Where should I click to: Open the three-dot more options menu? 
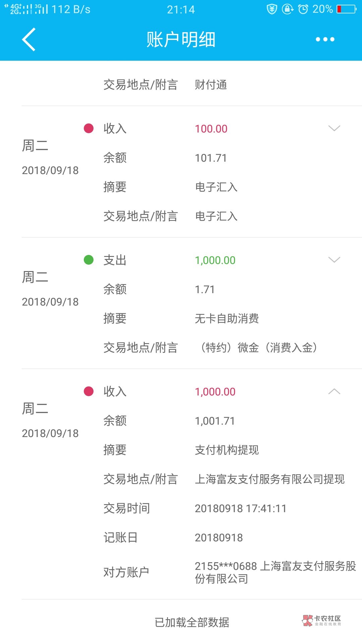[x=325, y=40]
